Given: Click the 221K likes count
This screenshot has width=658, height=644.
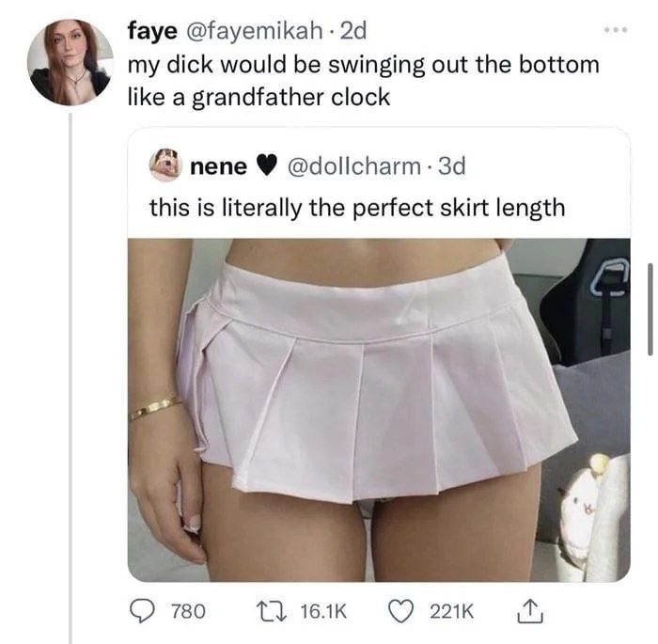Looking at the screenshot, I should (451, 612).
